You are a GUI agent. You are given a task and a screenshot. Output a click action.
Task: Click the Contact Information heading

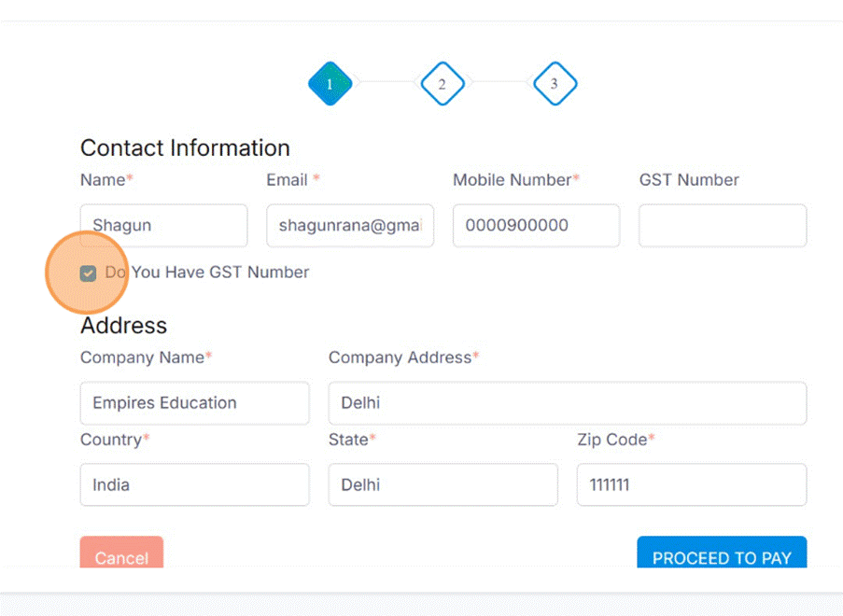pyautogui.click(x=185, y=148)
